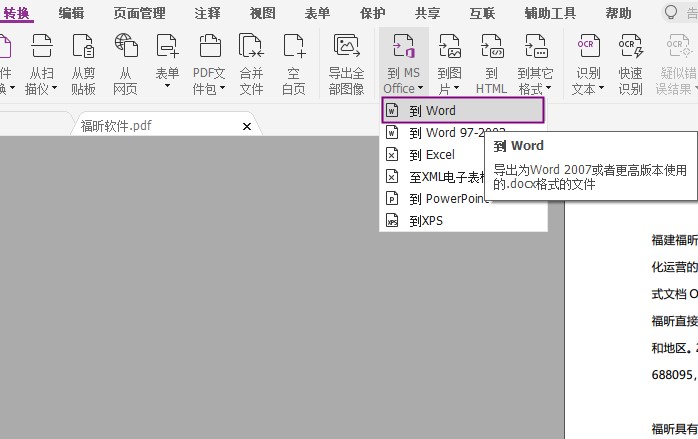This screenshot has width=698, height=439.
Task: Click the 疑似错误结果 OCR icon
Action: (678, 45)
